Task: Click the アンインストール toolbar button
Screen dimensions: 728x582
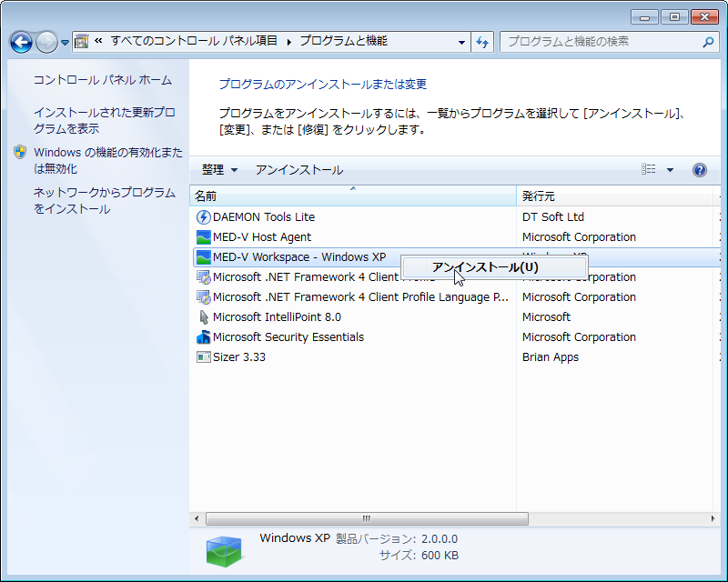Action: (299, 170)
